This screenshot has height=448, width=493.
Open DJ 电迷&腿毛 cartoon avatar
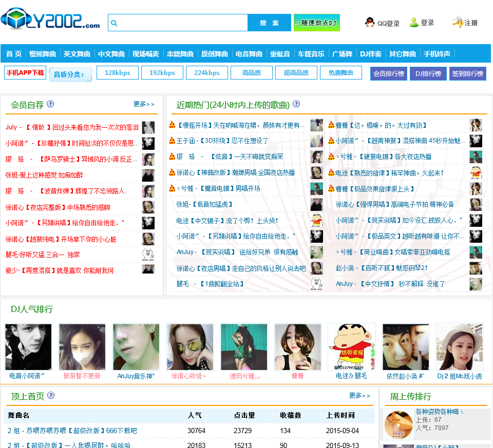pos(351,347)
